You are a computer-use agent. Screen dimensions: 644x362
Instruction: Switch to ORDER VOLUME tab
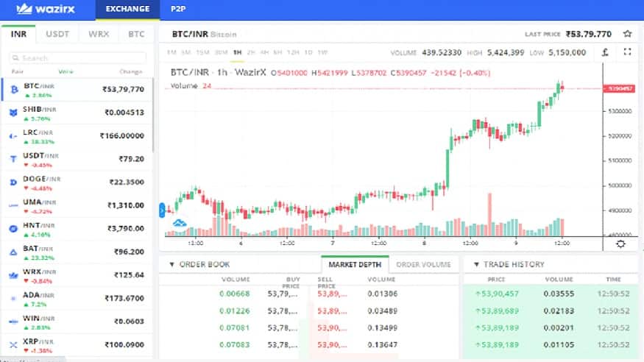(423, 265)
